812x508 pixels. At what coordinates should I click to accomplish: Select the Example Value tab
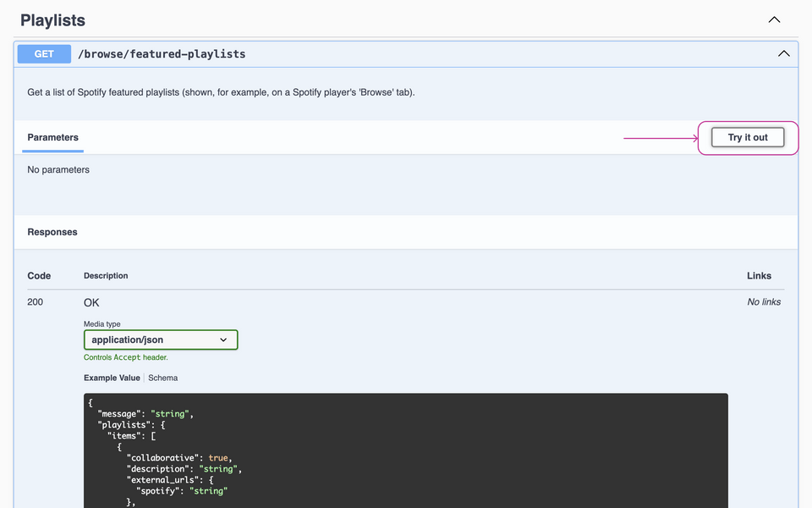click(x=112, y=378)
